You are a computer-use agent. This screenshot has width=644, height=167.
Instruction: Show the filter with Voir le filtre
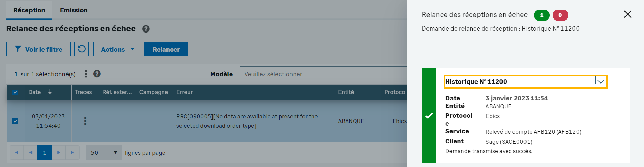38,49
